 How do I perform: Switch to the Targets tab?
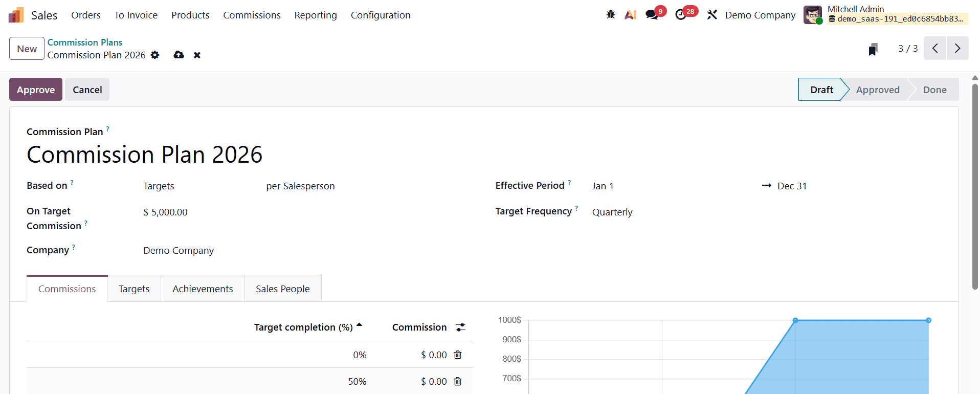[x=134, y=289]
